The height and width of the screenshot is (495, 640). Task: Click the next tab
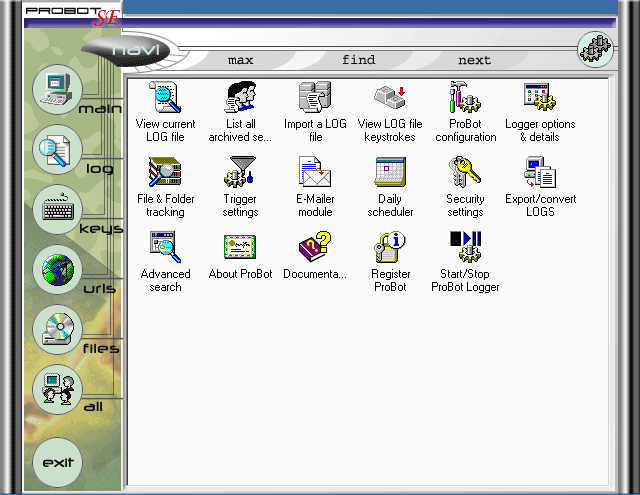[x=474, y=60]
